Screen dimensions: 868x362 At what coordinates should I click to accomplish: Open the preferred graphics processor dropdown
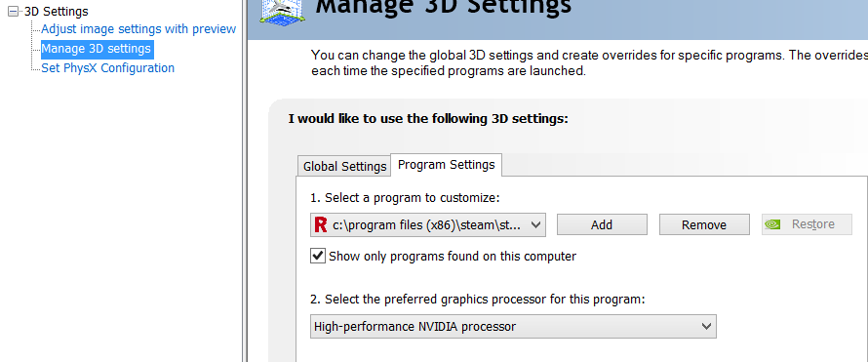[x=513, y=327]
